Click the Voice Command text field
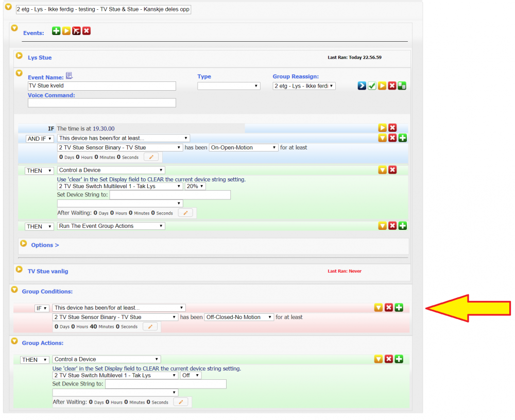This screenshot has width=515, height=420. [102, 103]
